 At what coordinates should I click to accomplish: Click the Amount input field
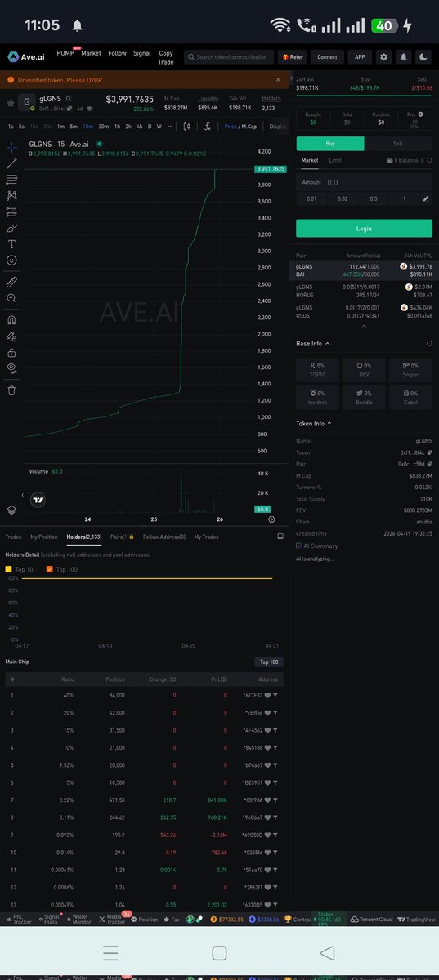tap(364, 182)
